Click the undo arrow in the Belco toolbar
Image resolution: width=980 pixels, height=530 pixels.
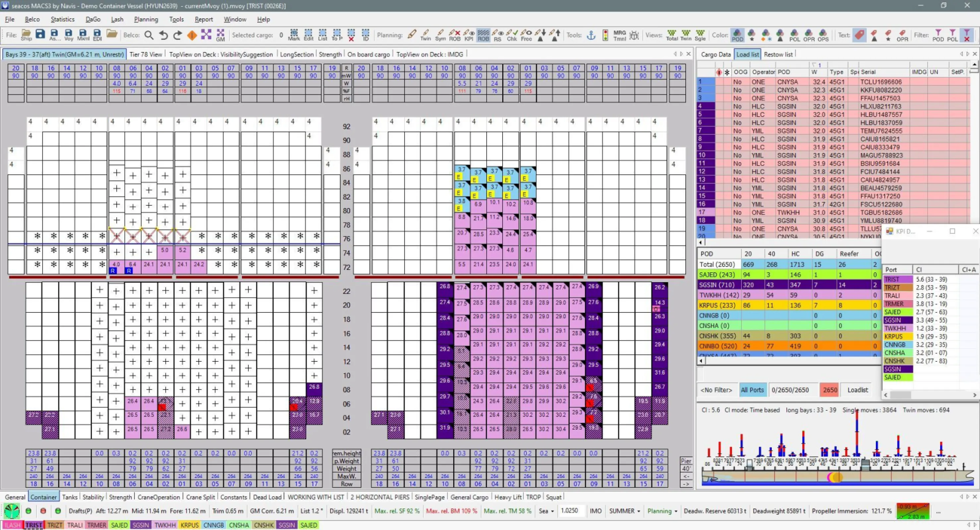coord(163,35)
